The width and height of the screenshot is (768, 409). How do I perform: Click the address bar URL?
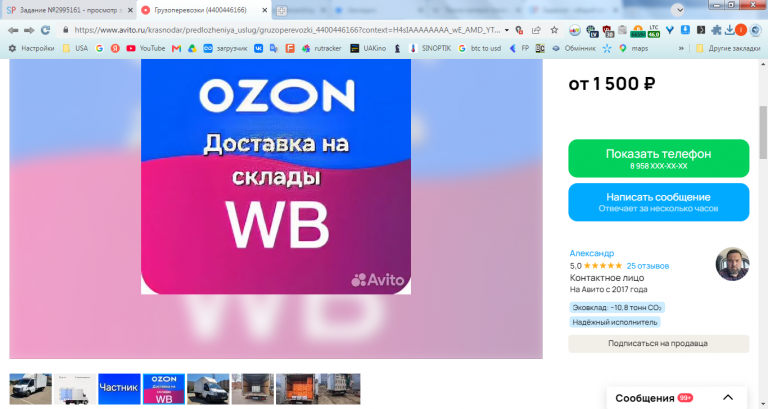pos(287,30)
